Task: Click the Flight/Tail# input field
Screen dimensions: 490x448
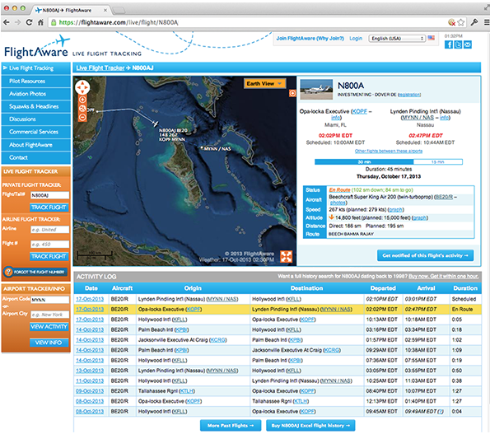Action: click(x=49, y=195)
